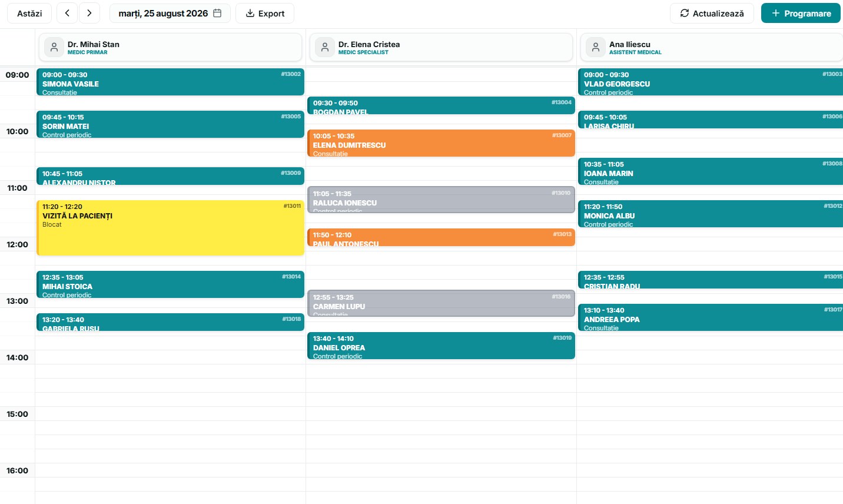Select Ana Iliescu column header
The width and height of the screenshot is (843, 504).
click(712, 47)
